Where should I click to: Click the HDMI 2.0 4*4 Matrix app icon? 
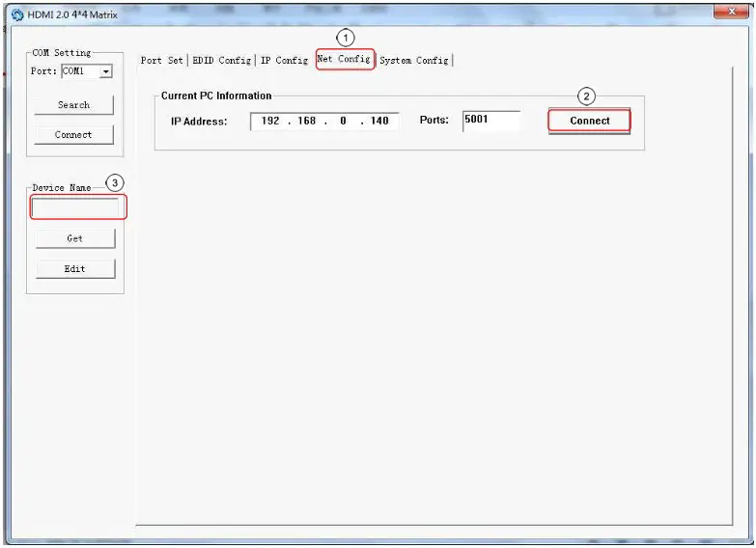(x=17, y=14)
